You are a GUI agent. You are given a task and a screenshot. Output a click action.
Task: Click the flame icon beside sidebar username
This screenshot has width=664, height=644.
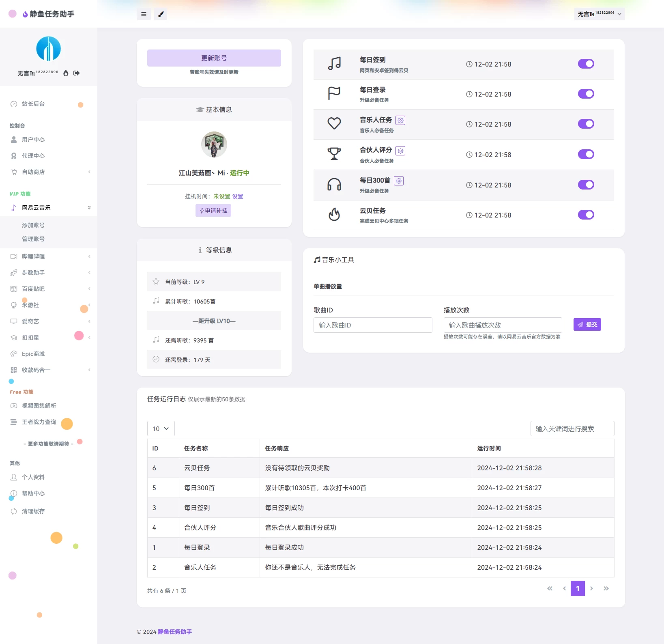(66, 73)
